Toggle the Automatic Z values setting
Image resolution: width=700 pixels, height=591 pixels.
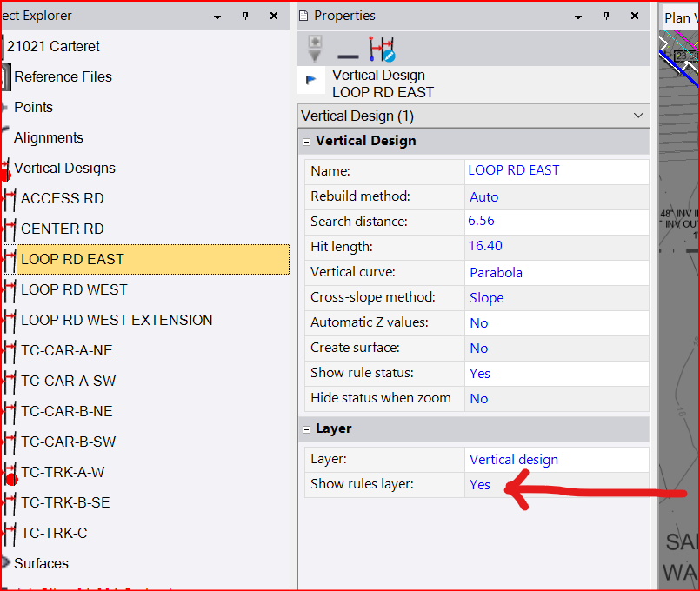tap(479, 322)
